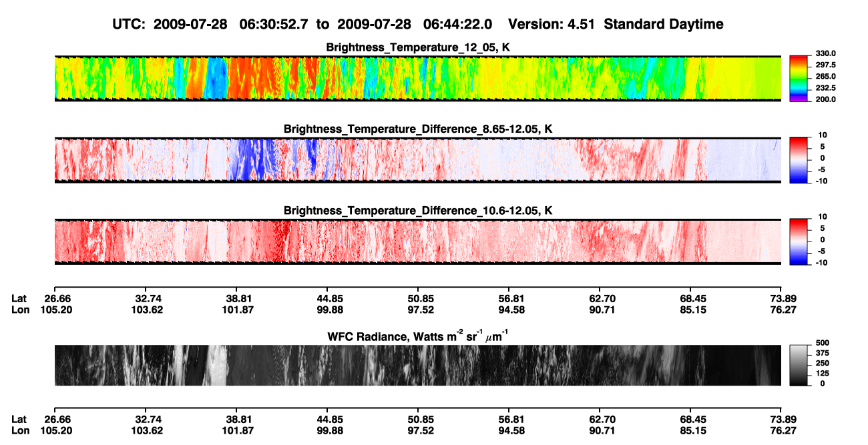Click the grayscale WFC Radiance image strip
Viewport: 868px width, 445px height.
point(418,365)
